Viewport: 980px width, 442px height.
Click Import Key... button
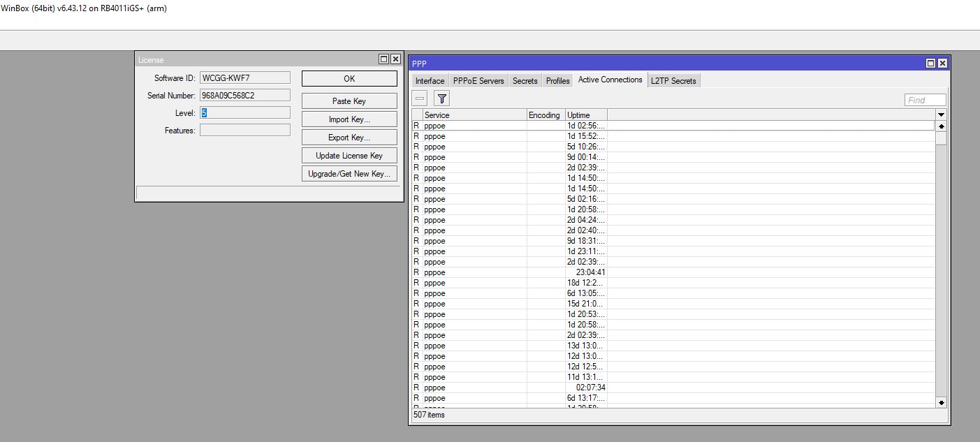tap(349, 119)
